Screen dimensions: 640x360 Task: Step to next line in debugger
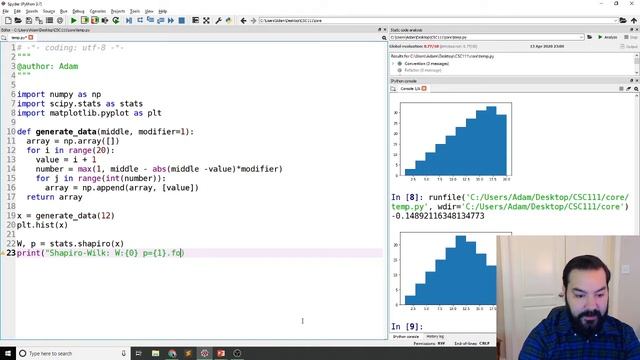coord(140,20)
